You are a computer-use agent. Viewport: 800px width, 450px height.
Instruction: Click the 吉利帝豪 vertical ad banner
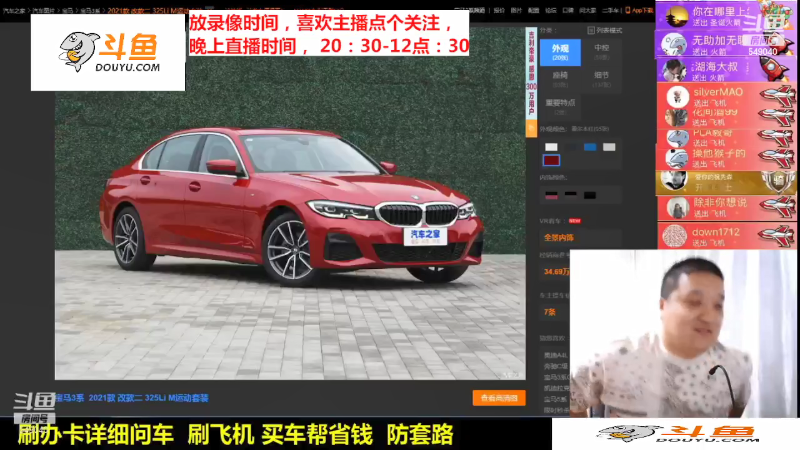point(531,74)
